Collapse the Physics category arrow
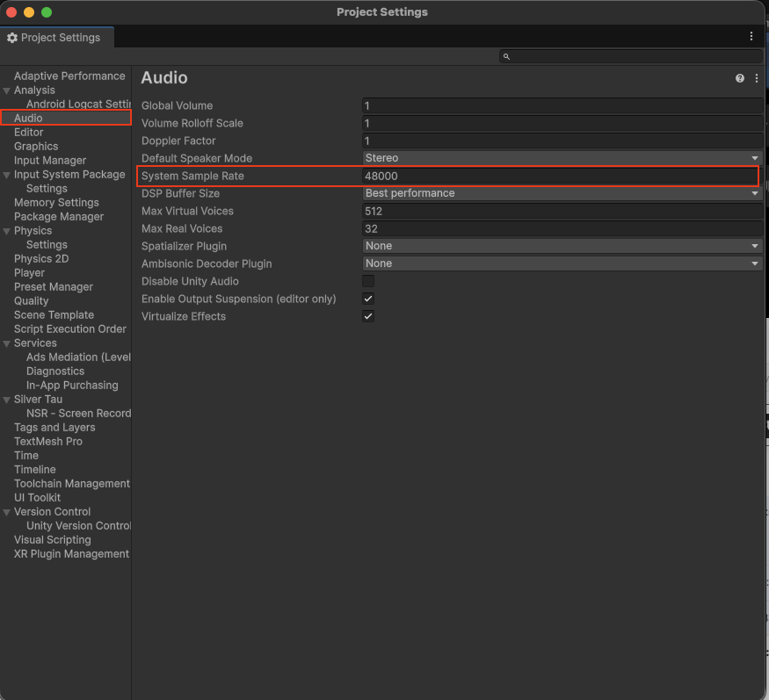 coord(7,231)
